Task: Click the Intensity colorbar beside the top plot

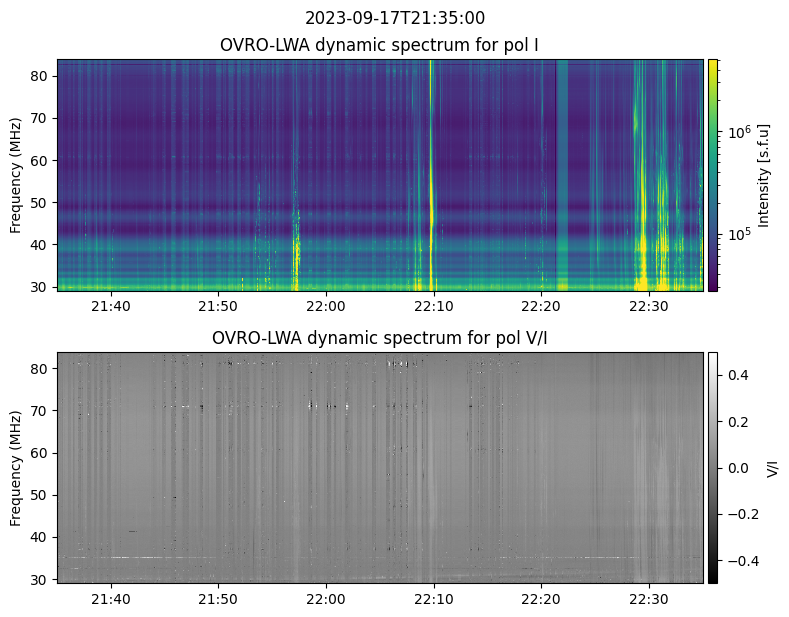Action: pos(713,175)
